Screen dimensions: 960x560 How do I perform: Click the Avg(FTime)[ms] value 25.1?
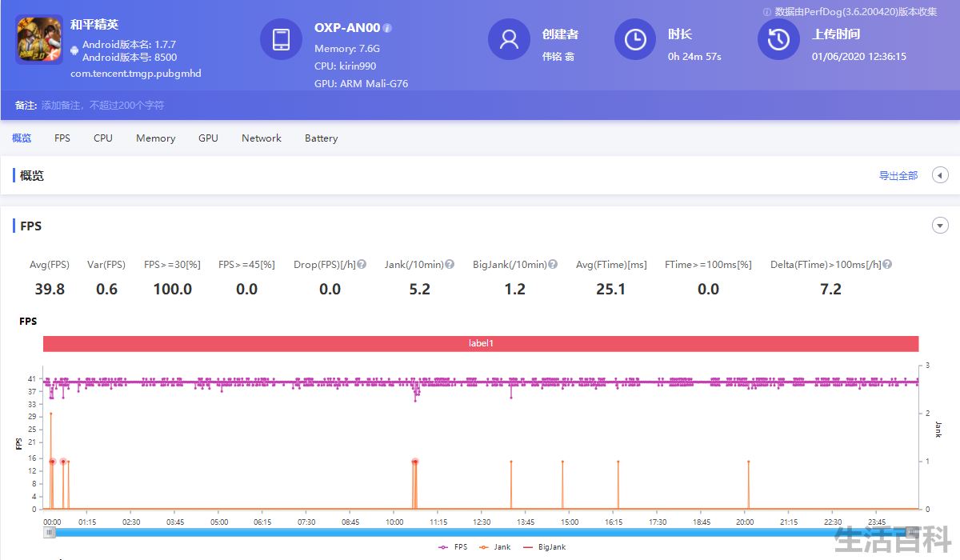pyautogui.click(x=611, y=290)
